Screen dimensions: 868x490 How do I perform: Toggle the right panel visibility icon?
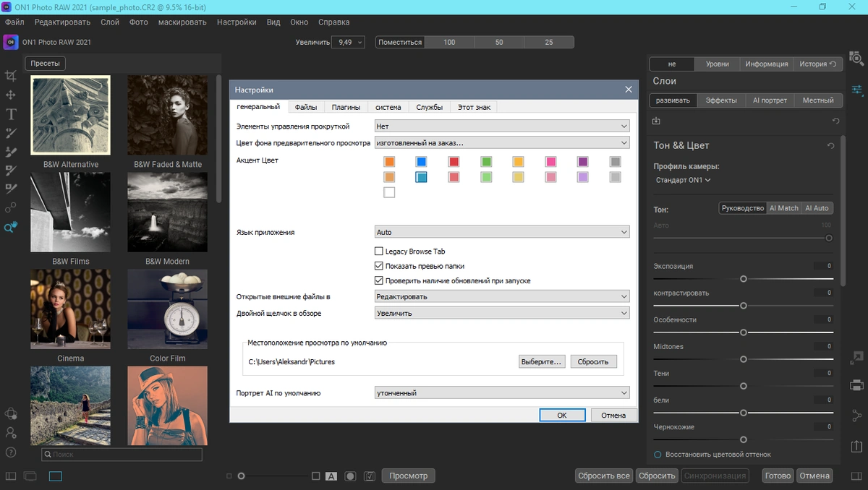pos(857,476)
